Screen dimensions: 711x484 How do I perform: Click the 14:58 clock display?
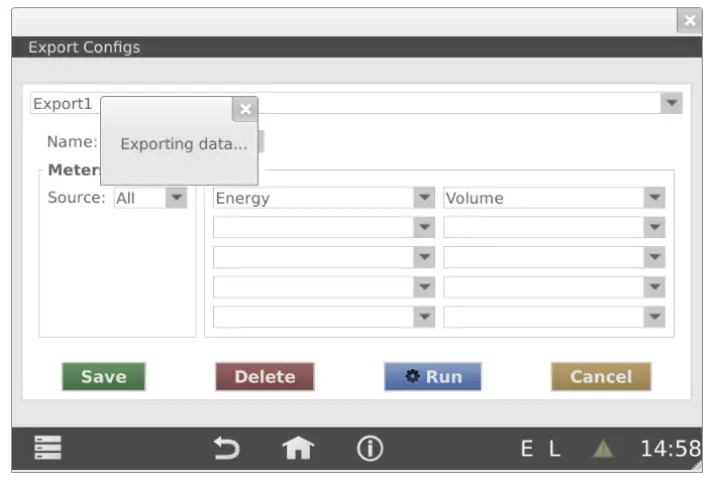670,450
